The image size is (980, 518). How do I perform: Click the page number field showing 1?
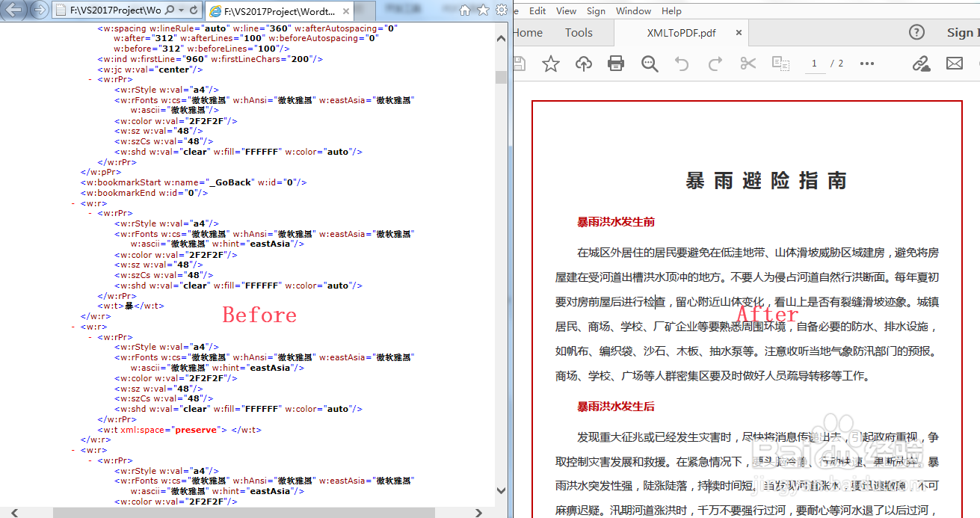[815, 64]
